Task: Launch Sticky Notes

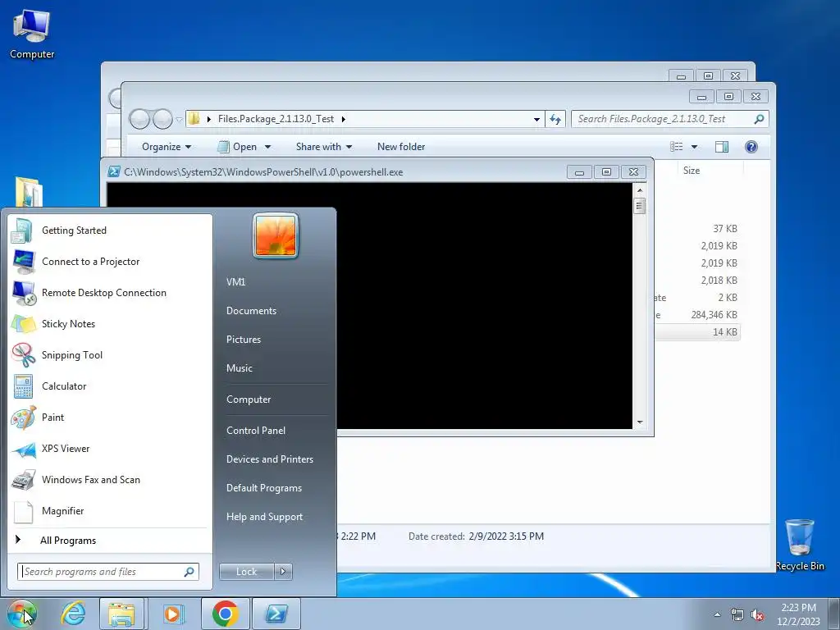Action: coord(110,323)
